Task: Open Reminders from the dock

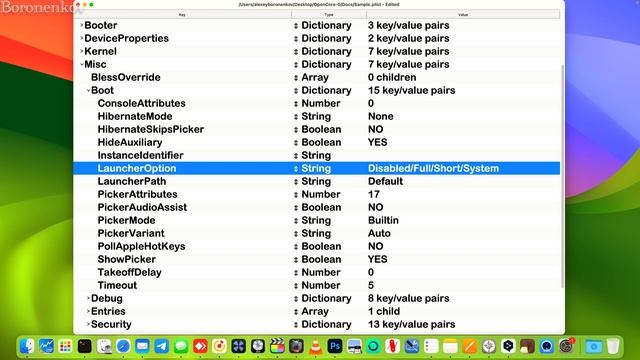Action: coord(431,346)
